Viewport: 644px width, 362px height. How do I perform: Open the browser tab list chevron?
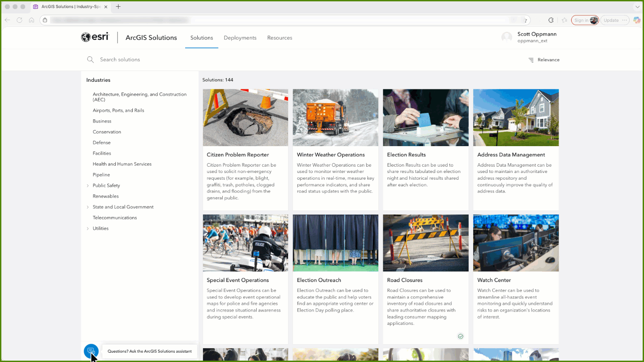tap(637, 7)
